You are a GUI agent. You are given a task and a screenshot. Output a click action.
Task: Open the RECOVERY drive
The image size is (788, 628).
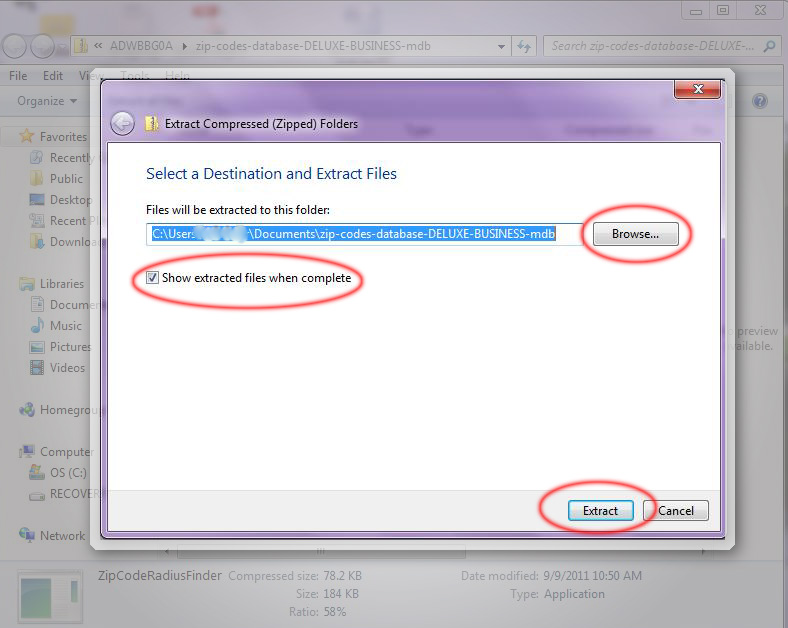72,494
